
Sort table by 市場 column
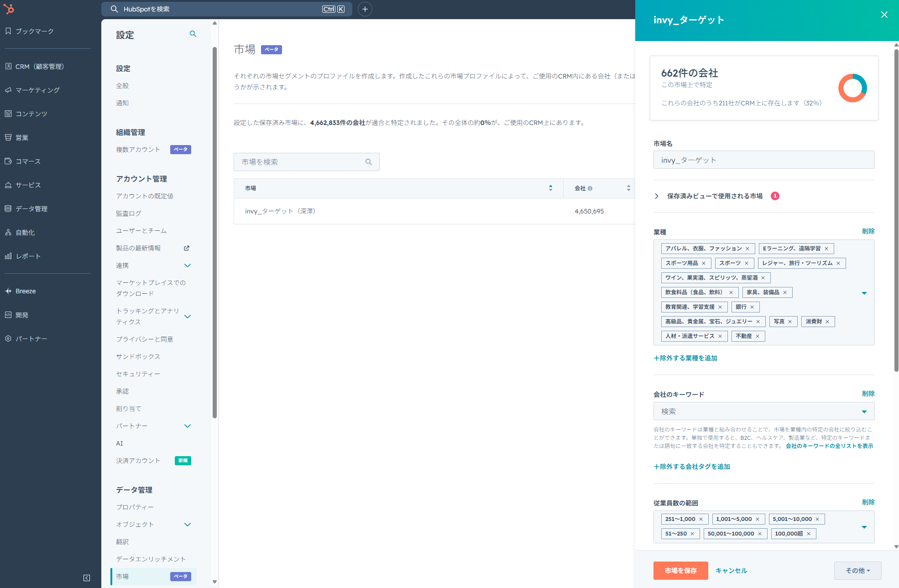(550, 188)
